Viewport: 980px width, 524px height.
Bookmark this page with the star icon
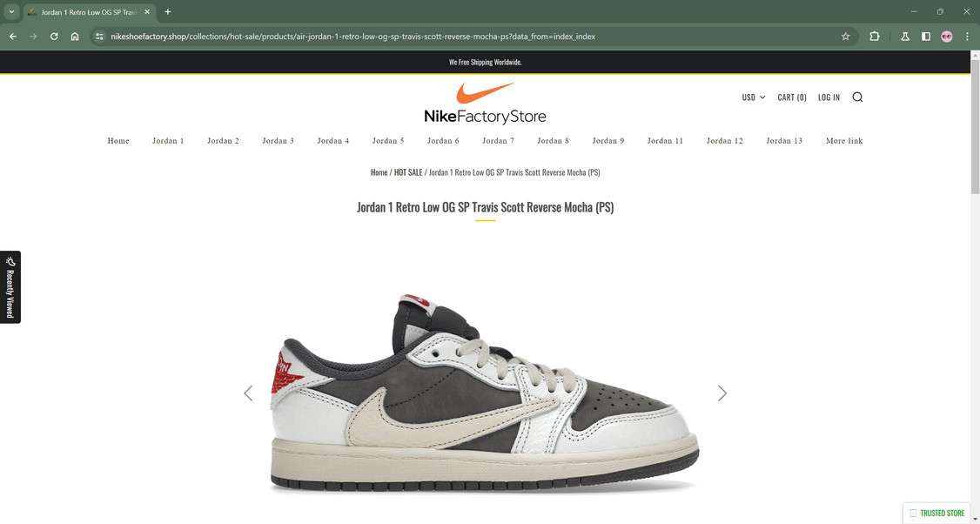845,37
